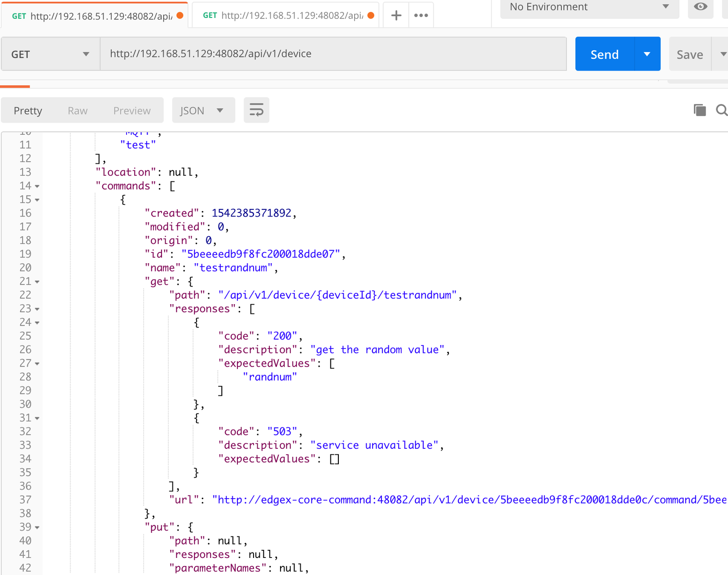
Task: Switch to the first GET request tab
Action: click(94, 16)
